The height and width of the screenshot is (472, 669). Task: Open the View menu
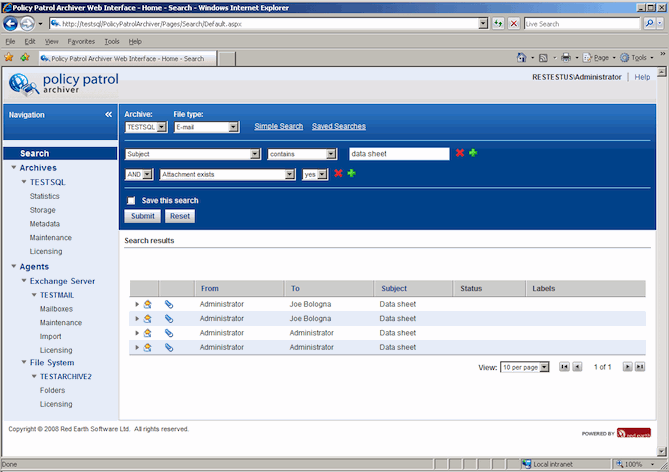coord(52,41)
